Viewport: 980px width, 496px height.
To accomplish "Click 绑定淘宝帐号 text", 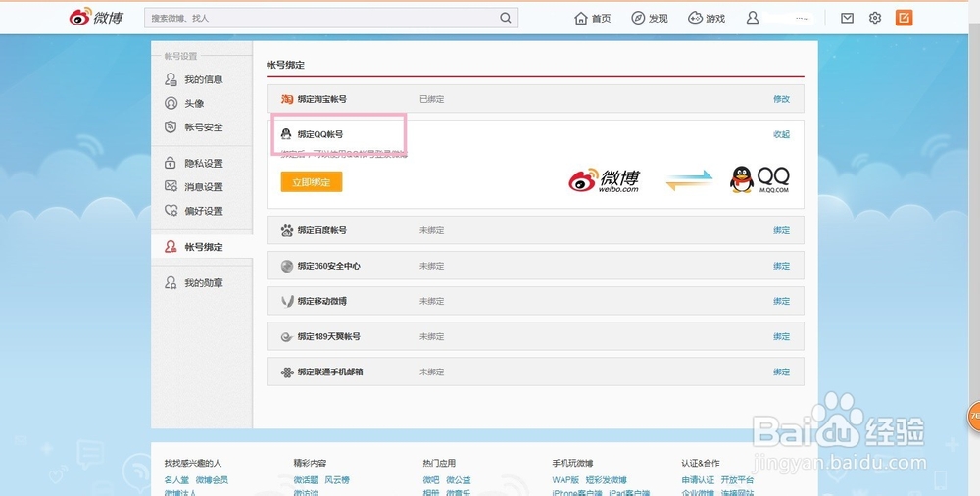I will (321, 99).
